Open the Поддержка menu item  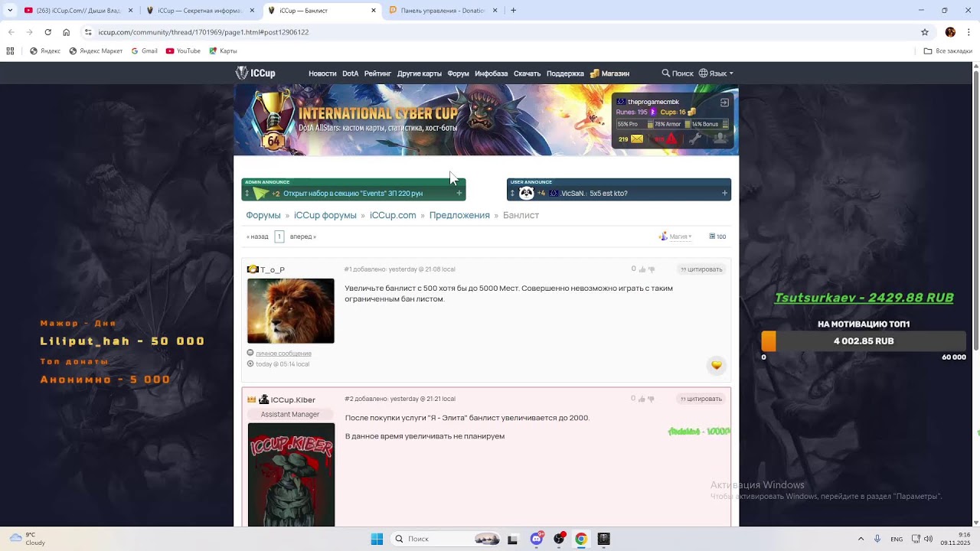point(565,73)
